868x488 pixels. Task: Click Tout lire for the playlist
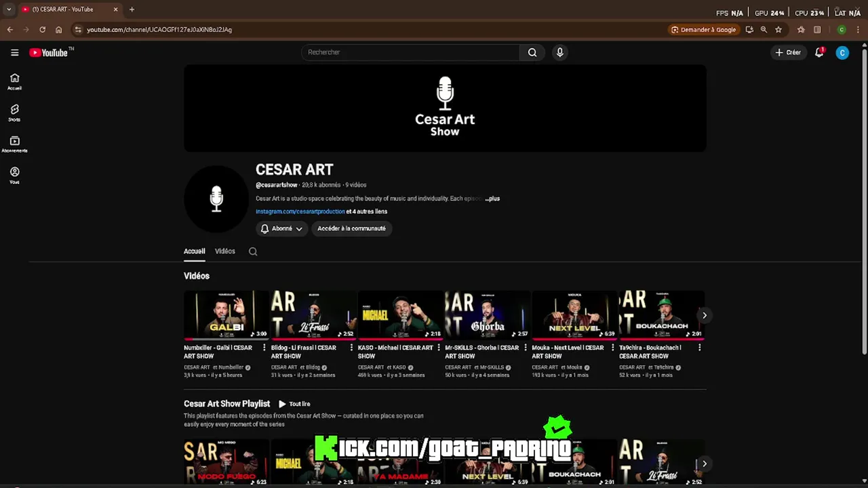point(294,404)
